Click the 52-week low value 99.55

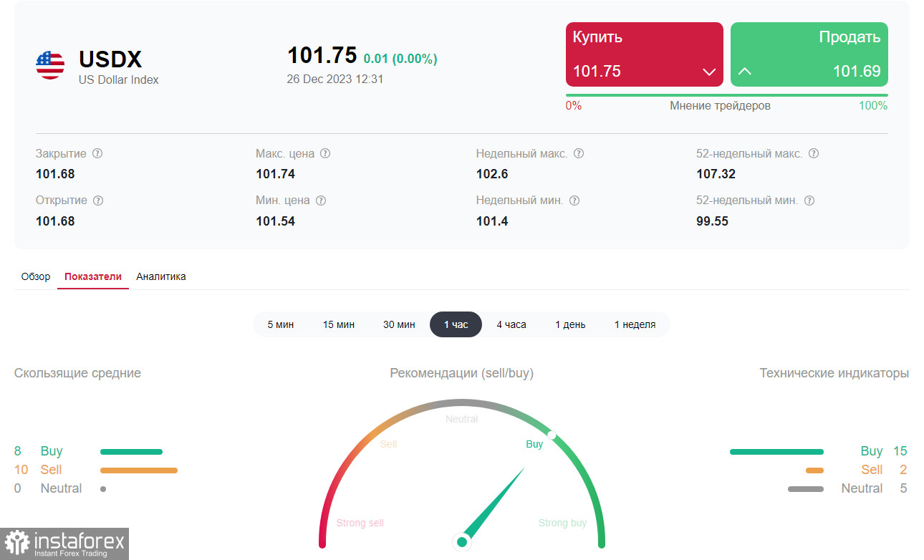click(x=713, y=221)
